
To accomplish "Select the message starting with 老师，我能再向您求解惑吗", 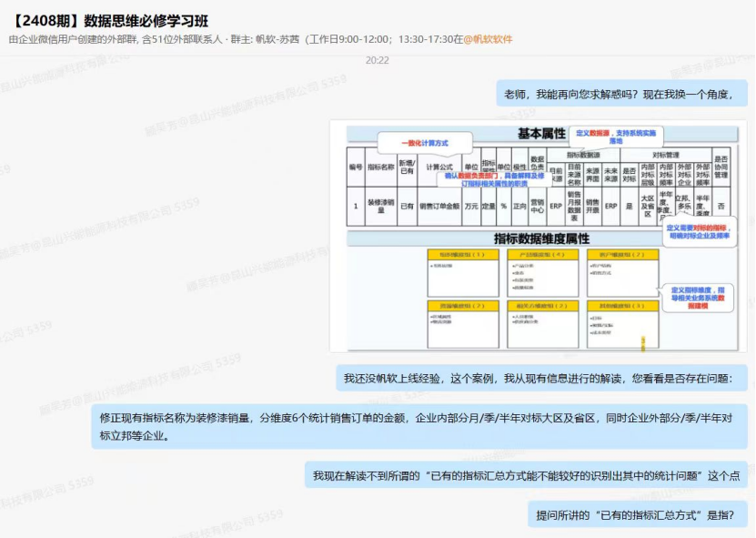I will point(627,94).
